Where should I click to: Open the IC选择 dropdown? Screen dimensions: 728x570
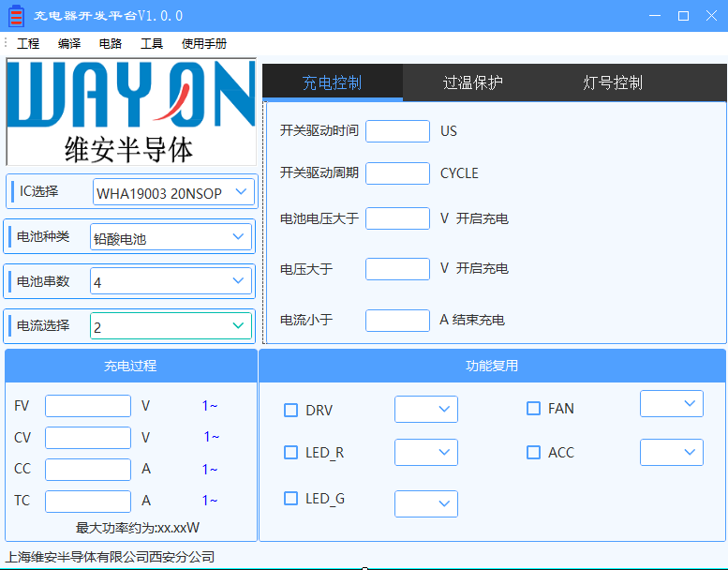(173, 193)
